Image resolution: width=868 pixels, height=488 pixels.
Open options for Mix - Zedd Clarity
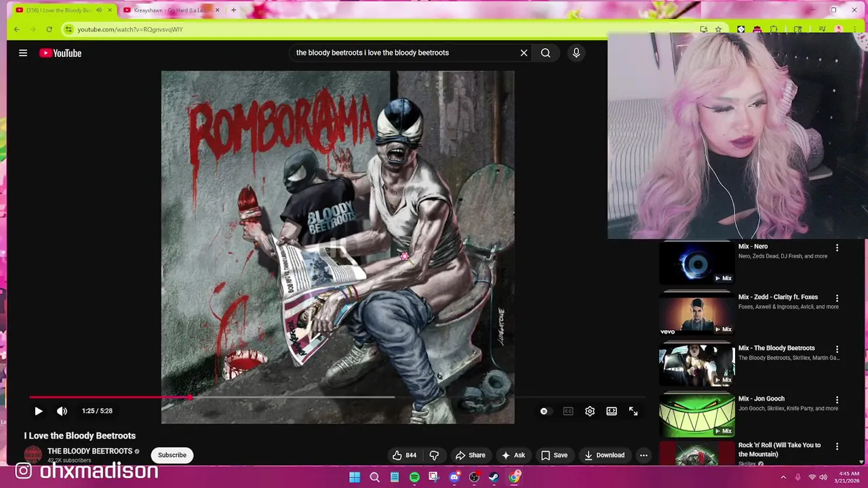pyautogui.click(x=837, y=298)
